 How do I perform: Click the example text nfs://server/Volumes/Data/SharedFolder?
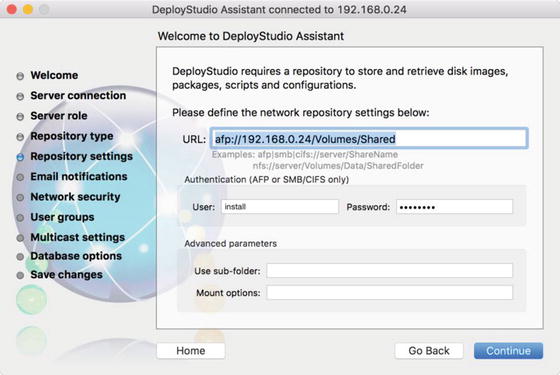(x=338, y=166)
